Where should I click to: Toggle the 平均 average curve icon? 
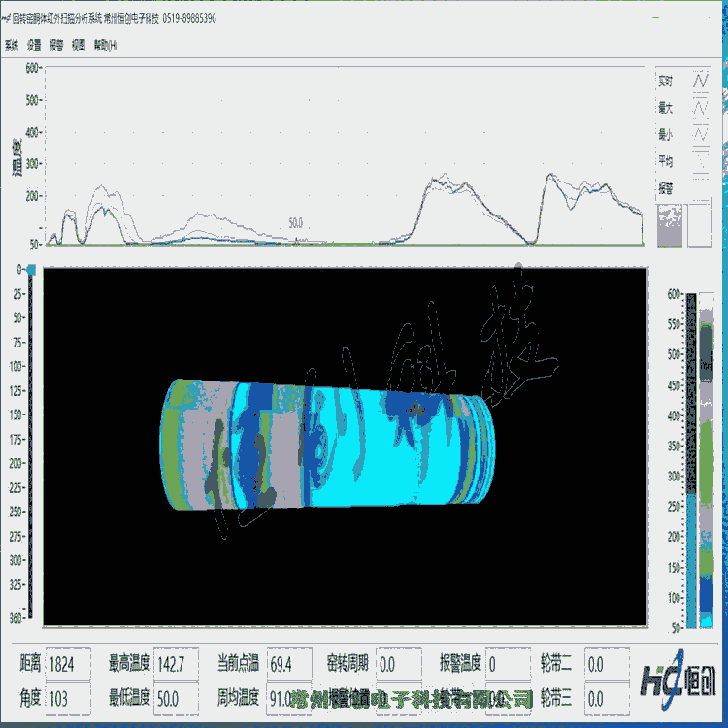pyautogui.click(x=699, y=161)
